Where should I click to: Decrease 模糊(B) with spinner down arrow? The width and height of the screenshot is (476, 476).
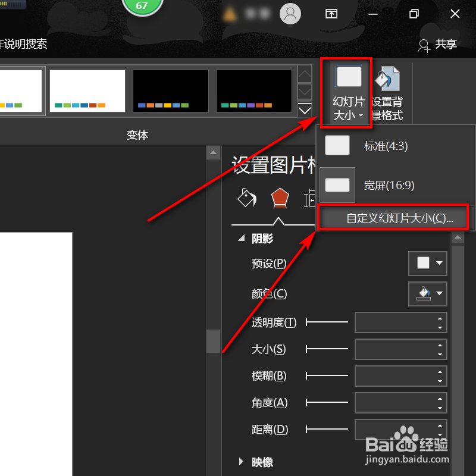point(440,381)
